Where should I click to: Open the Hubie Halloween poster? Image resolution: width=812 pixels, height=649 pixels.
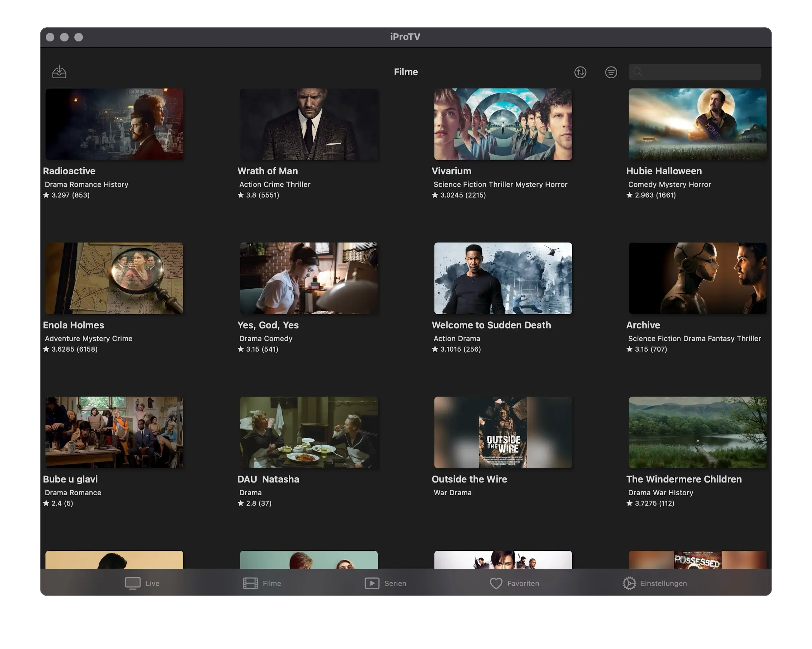[x=698, y=124]
